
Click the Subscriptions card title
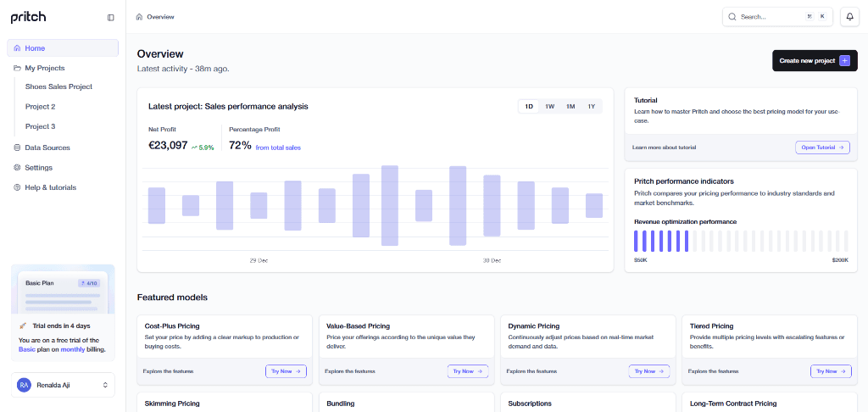530,404
